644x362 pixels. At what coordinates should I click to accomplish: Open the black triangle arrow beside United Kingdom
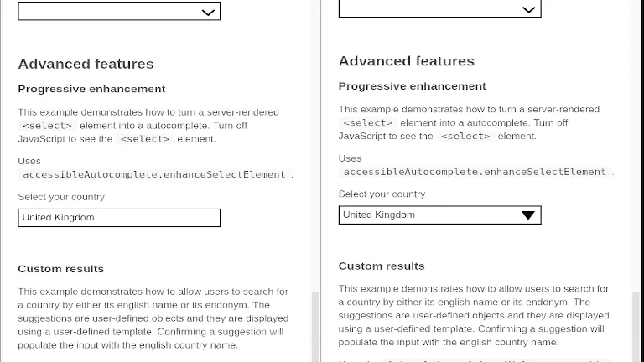point(528,215)
